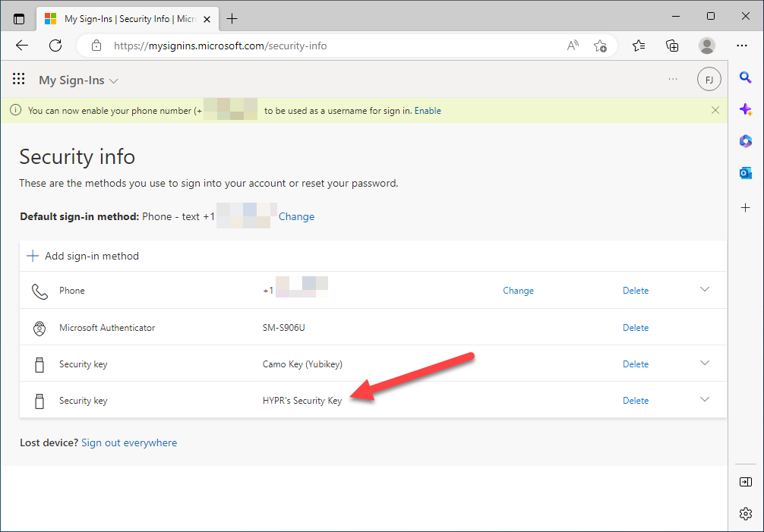Open sidebar Discover sparkle icon
This screenshot has height=532, width=764.
746,109
